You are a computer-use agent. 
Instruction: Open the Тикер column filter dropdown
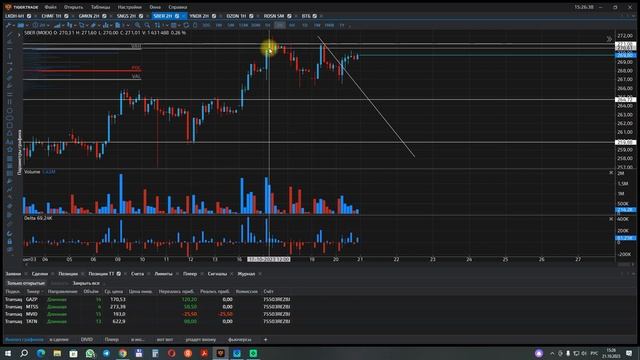42,291
